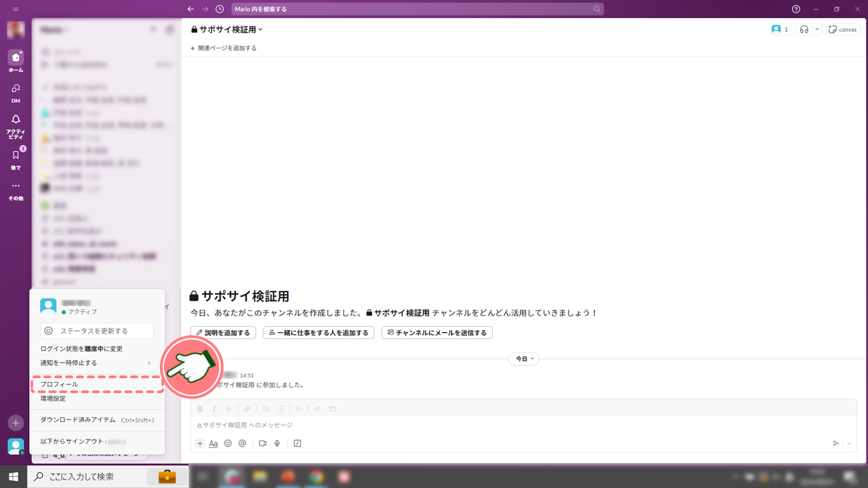The height and width of the screenshot is (488, 868).
Task: Open the help question-mark icon
Action: point(796,9)
